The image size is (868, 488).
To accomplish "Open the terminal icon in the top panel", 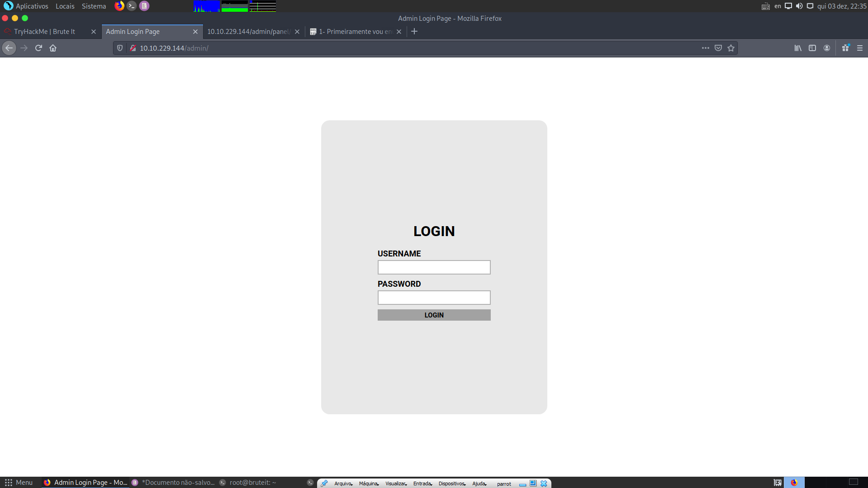I will coord(132,6).
